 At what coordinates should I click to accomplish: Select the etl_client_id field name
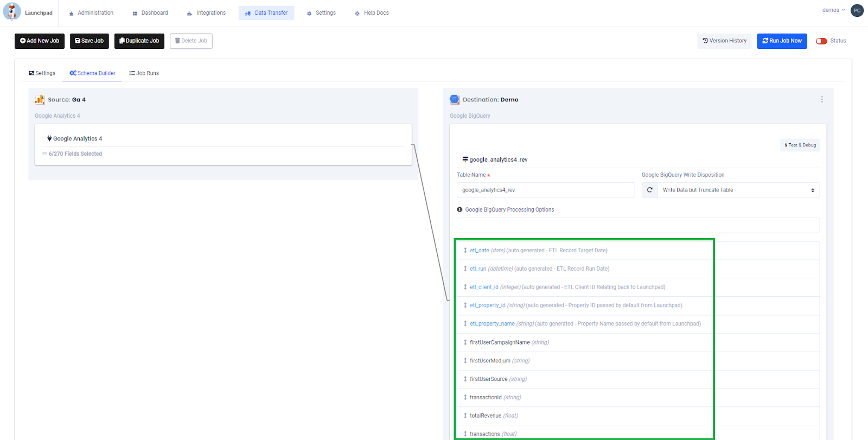tap(484, 288)
